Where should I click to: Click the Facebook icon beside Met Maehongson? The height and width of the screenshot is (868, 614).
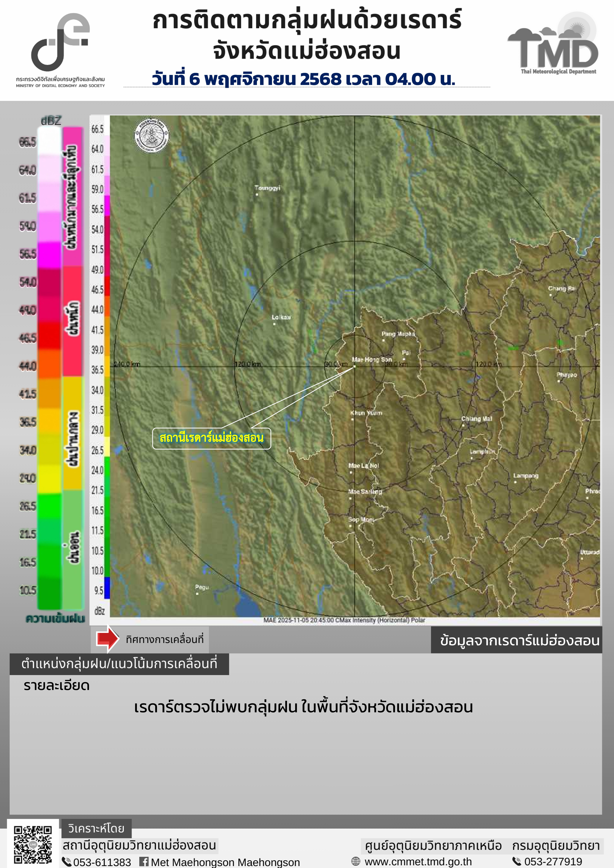(144, 862)
